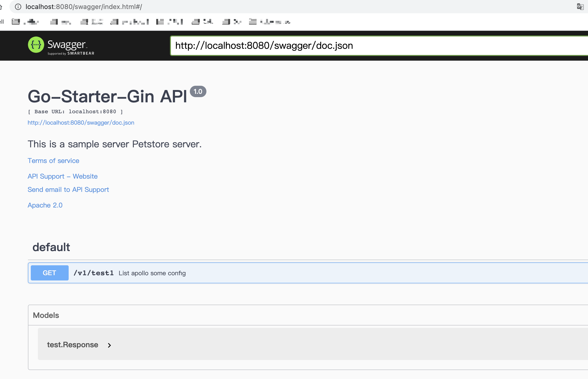Image resolution: width=588 pixels, height=379 pixels.
Task: Open the Apache 2.0 license link
Action: click(x=45, y=205)
